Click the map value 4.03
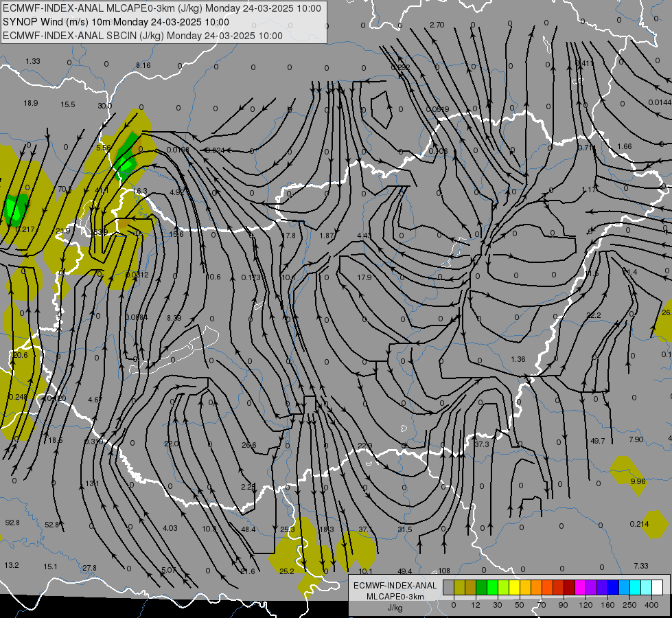This screenshot has height=618, width=672. coord(170,528)
